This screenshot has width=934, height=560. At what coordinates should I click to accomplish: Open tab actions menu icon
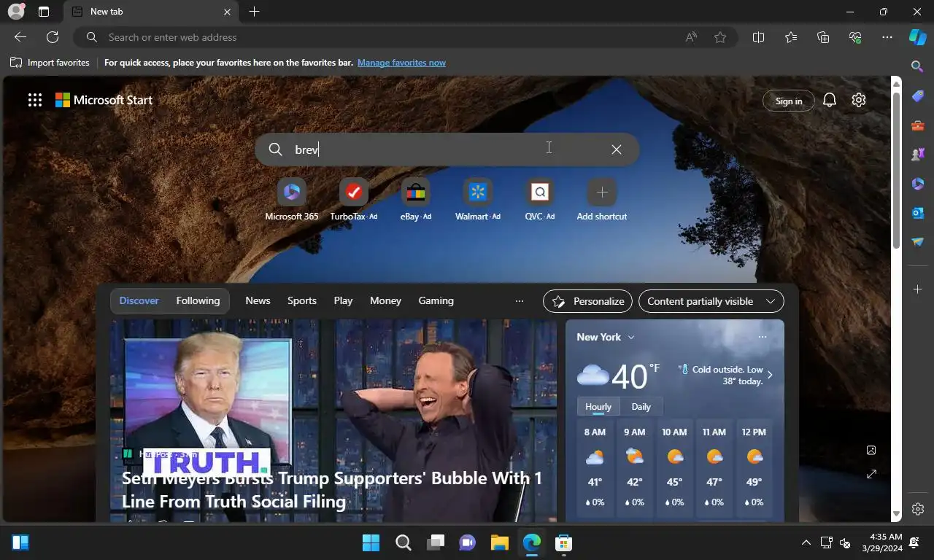click(x=44, y=12)
